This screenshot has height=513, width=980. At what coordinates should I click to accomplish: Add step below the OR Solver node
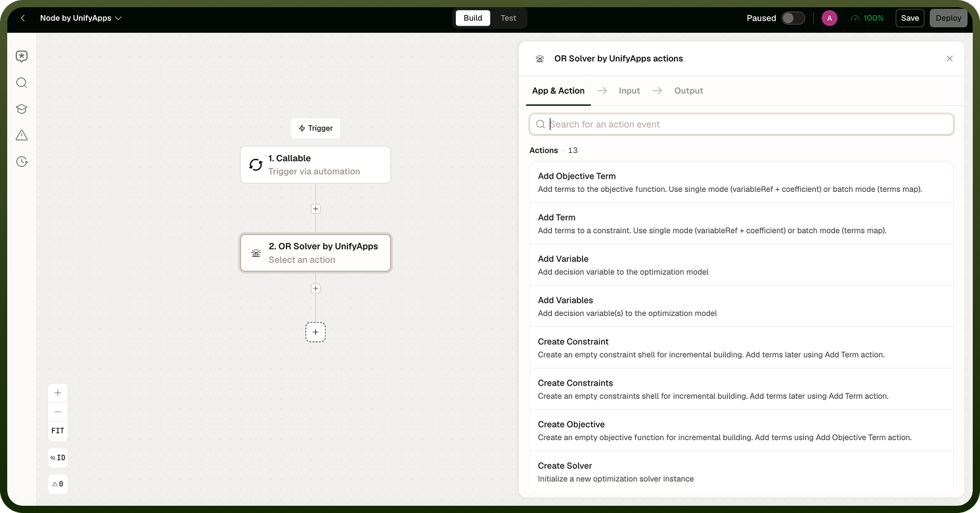coord(315,288)
